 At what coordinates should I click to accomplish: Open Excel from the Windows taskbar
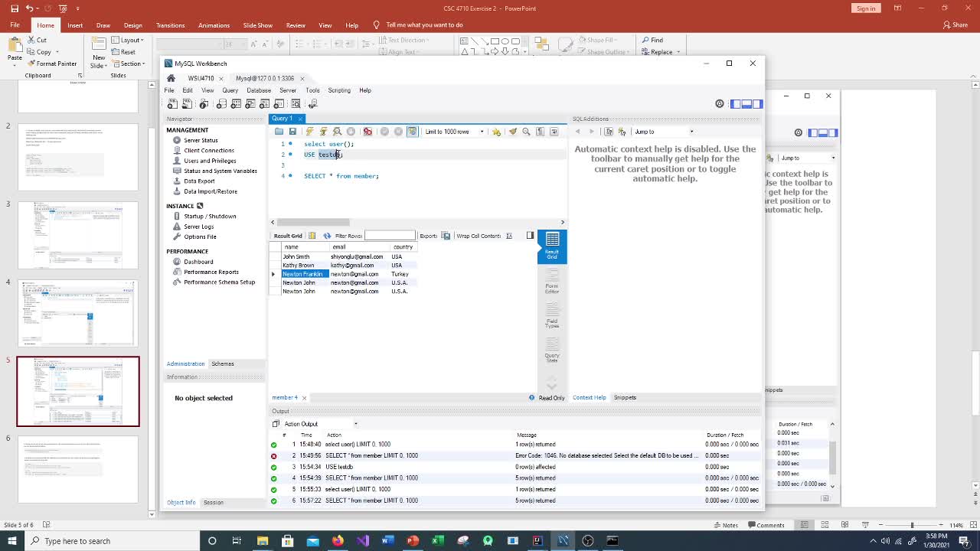(x=438, y=541)
